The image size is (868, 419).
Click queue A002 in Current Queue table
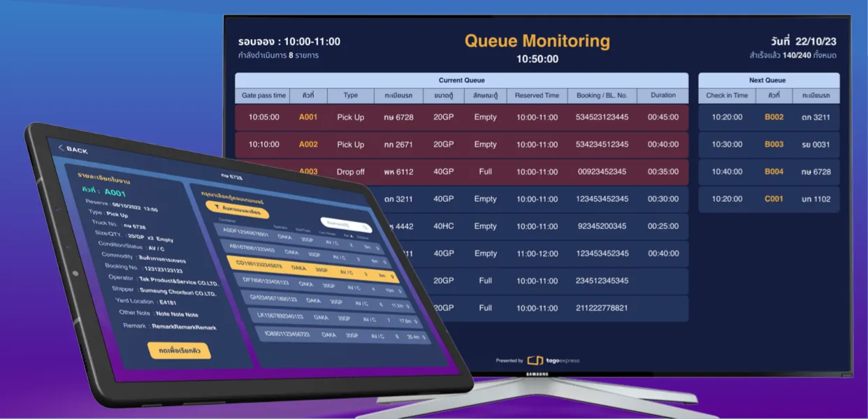pyautogui.click(x=308, y=145)
